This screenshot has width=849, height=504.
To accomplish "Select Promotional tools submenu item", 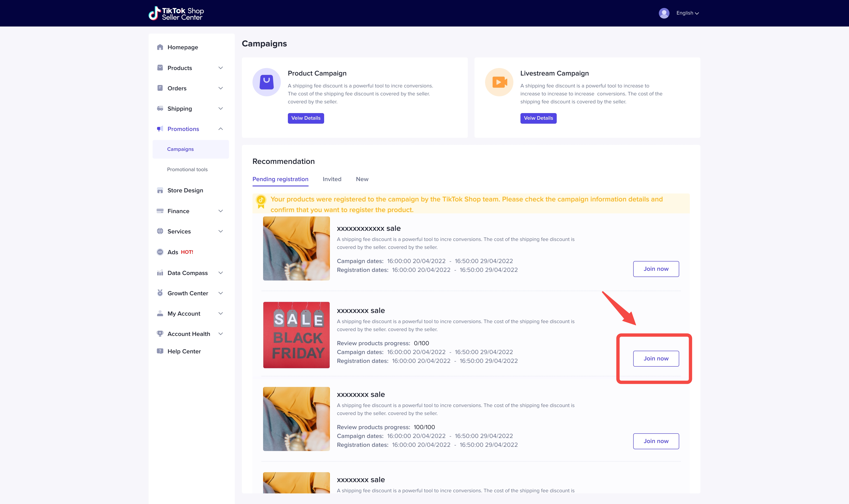I will tap(187, 169).
